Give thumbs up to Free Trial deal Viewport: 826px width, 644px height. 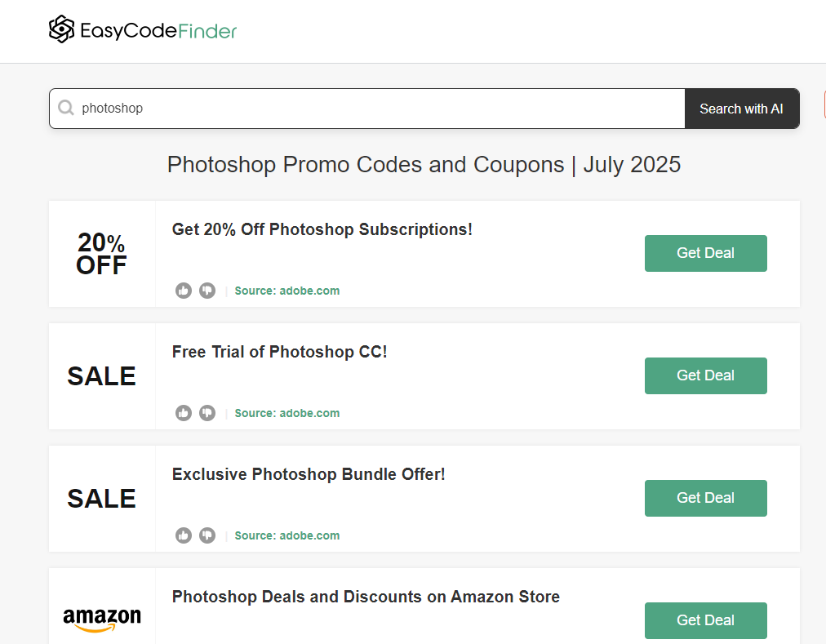(184, 413)
